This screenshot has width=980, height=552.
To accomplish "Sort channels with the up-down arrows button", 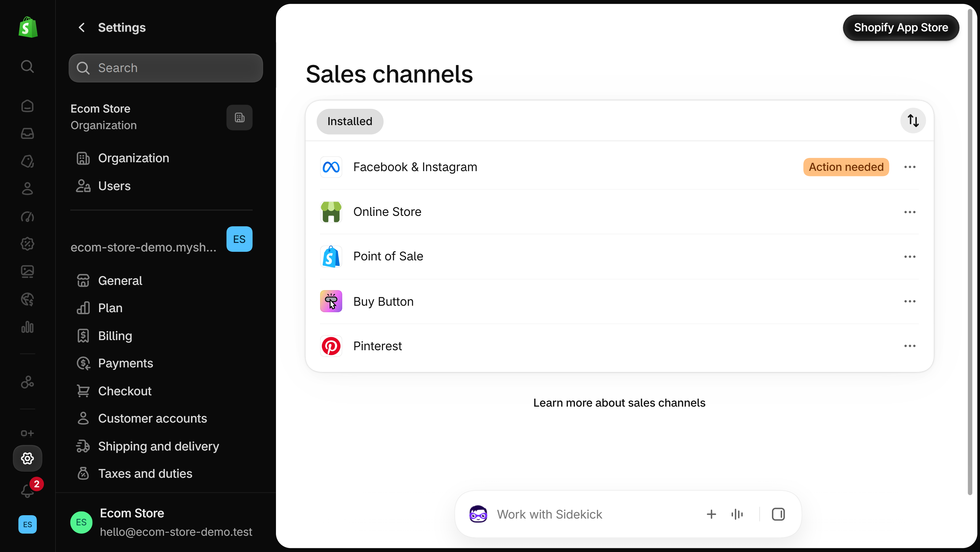I will click(x=913, y=121).
